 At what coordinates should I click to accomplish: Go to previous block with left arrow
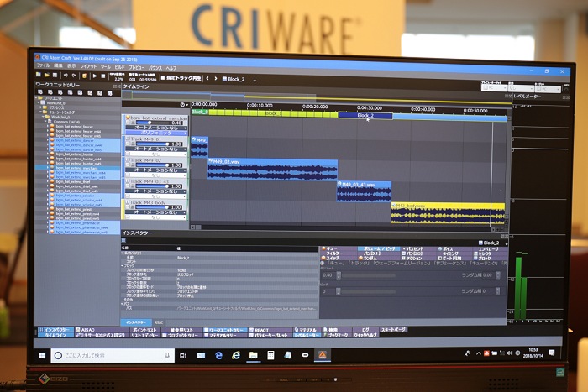point(207,78)
